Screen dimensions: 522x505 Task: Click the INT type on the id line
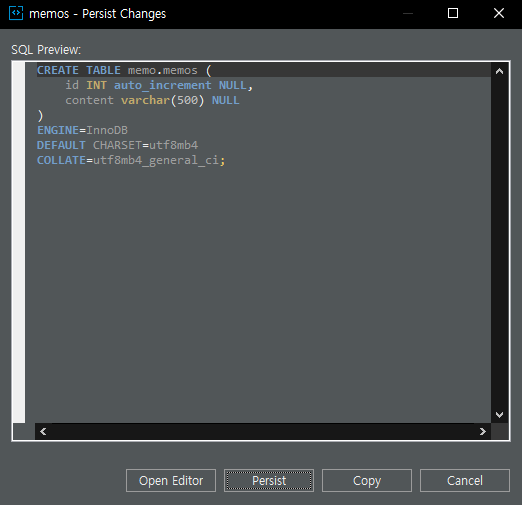(96, 85)
